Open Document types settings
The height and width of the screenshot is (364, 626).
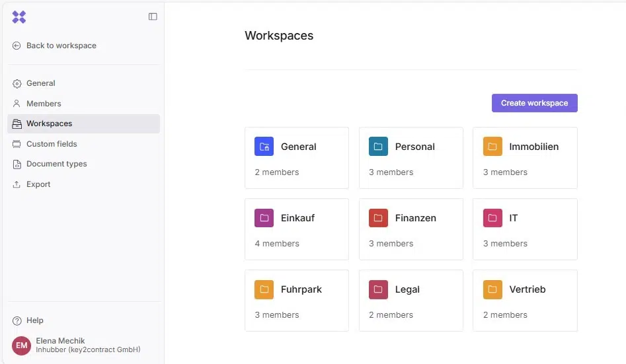56,164
